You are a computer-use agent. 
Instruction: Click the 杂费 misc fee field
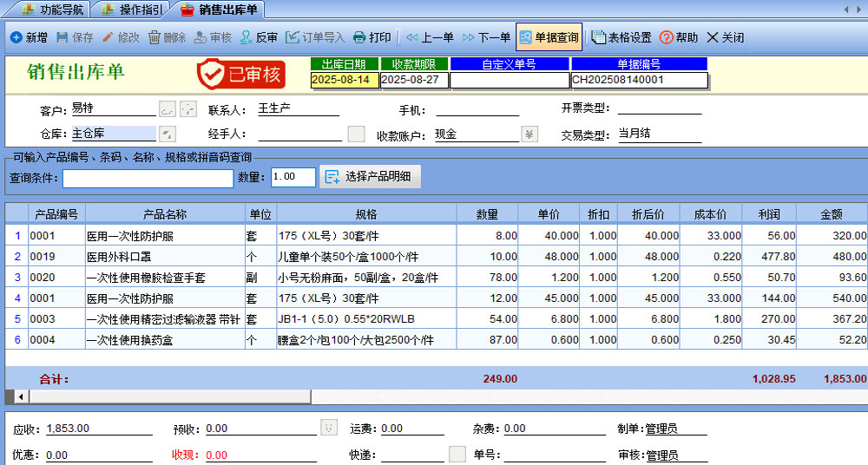(x=555, y=429)
